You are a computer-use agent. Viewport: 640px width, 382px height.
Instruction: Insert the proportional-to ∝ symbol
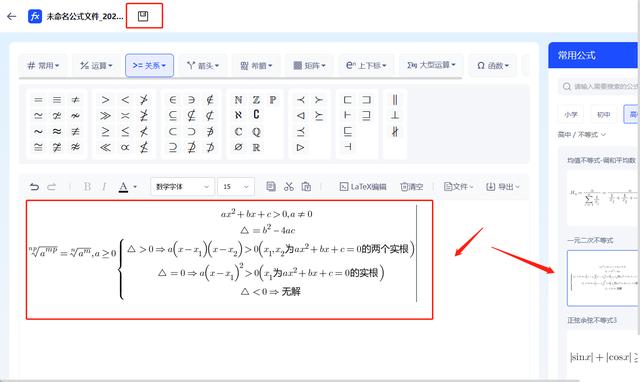tap(125, 147)
